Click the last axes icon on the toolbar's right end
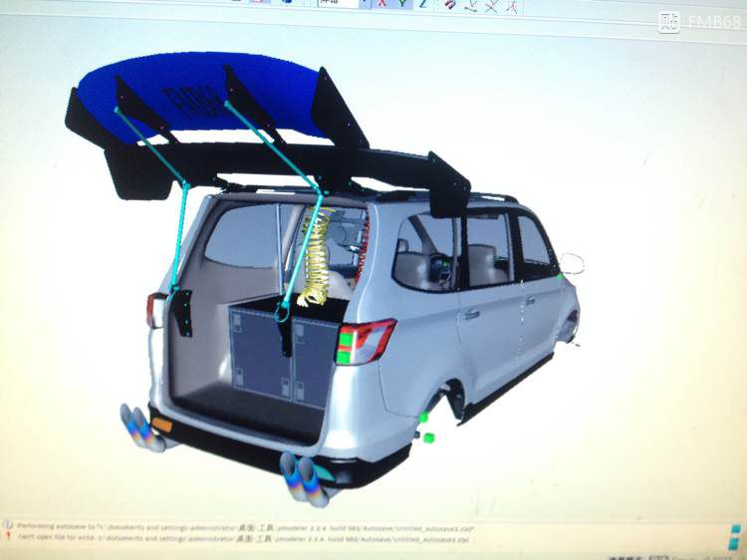 point(512,7)
